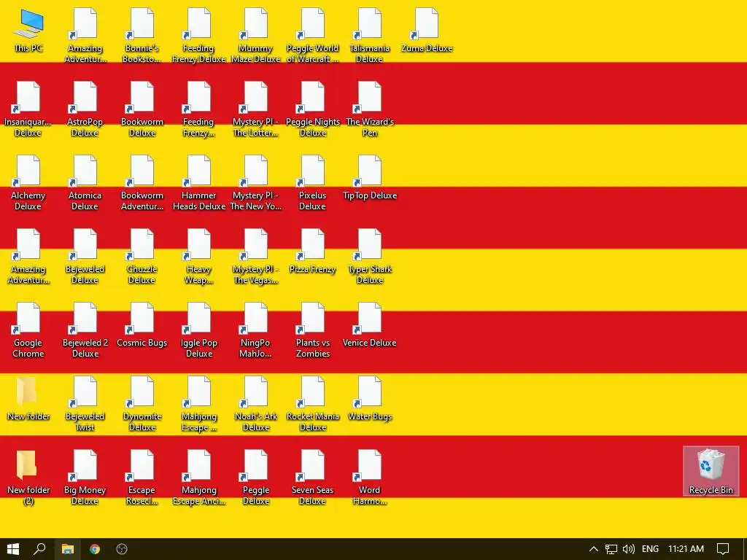Show hidden system tray icons

594,549
